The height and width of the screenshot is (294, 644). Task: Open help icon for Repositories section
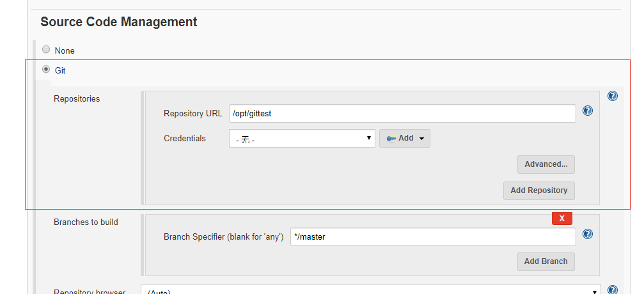click(612, 96)
